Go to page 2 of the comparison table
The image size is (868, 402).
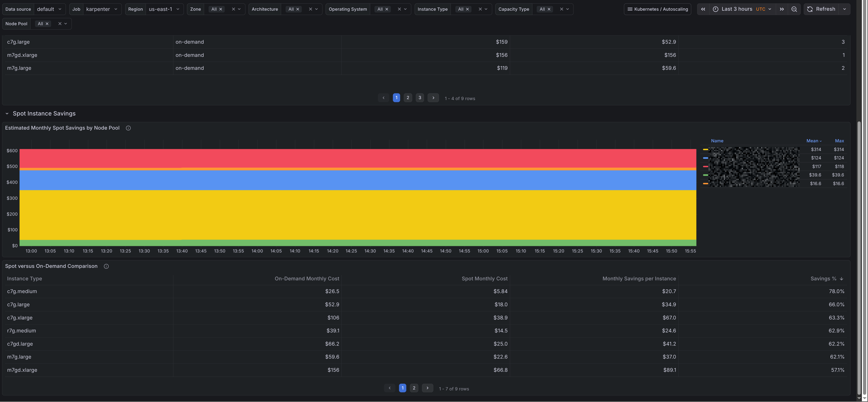414,388
